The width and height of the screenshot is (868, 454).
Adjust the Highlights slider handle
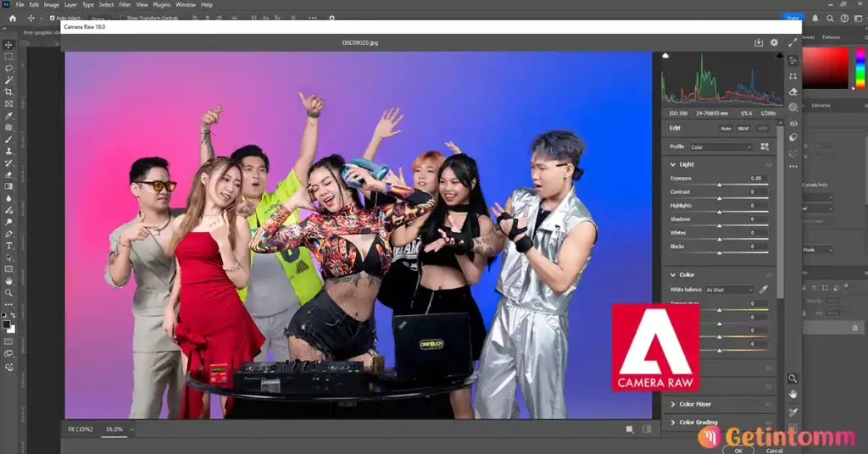point(719,212)
